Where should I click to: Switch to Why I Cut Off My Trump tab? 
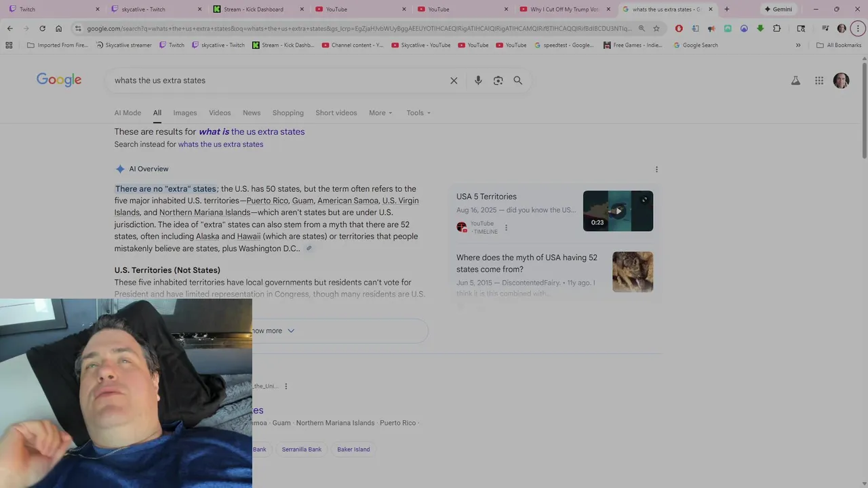pyautogui.click(x=564, y=9)
